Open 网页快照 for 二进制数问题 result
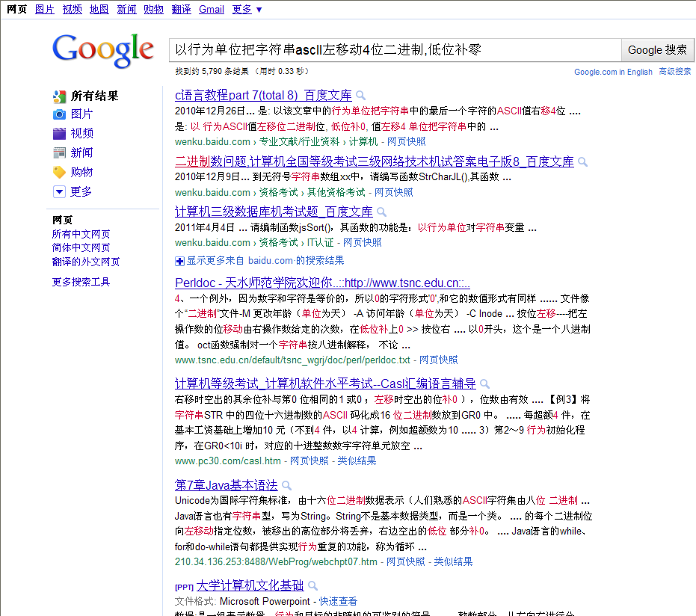The height and width of the screenshot is (616, 696). [x=393, y=192]
